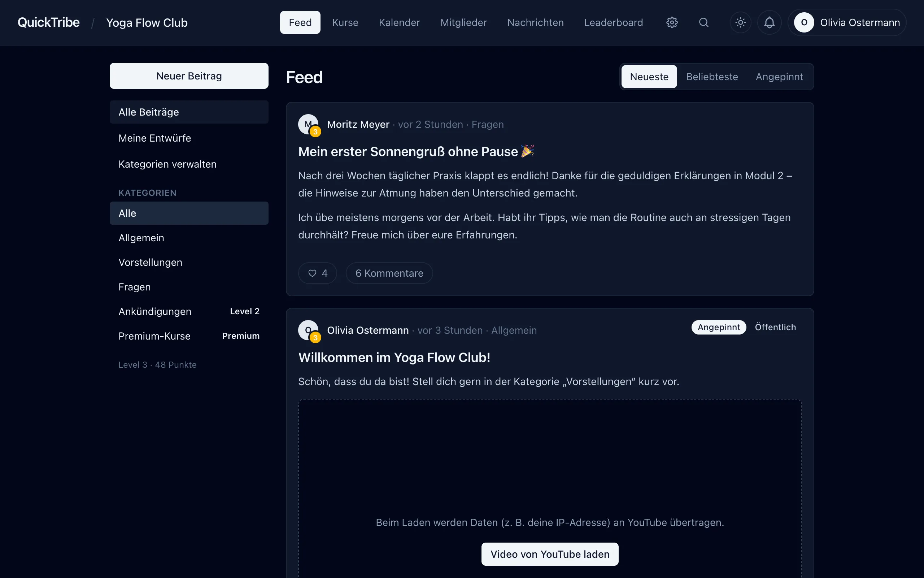Click Fragen category tag on Moritz's post
The width and height of the screenshot is (924, 578).
click(488, 125)
